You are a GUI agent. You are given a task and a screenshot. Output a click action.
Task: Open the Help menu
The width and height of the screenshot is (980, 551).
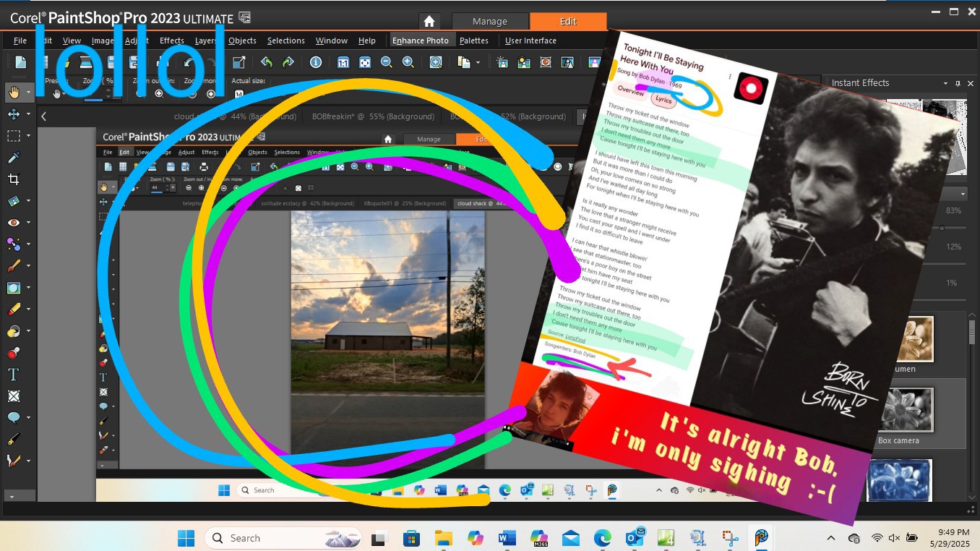coord(367,40)
